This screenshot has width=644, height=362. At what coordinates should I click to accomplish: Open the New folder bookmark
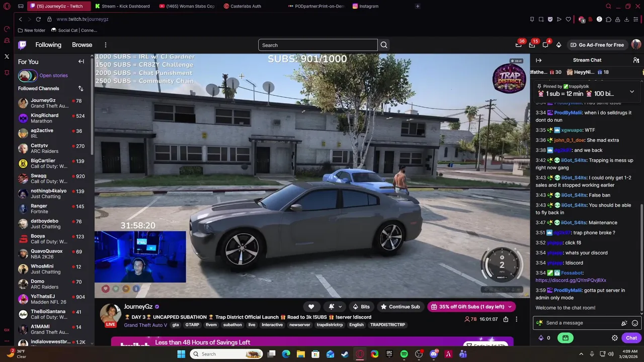[32, 30]
